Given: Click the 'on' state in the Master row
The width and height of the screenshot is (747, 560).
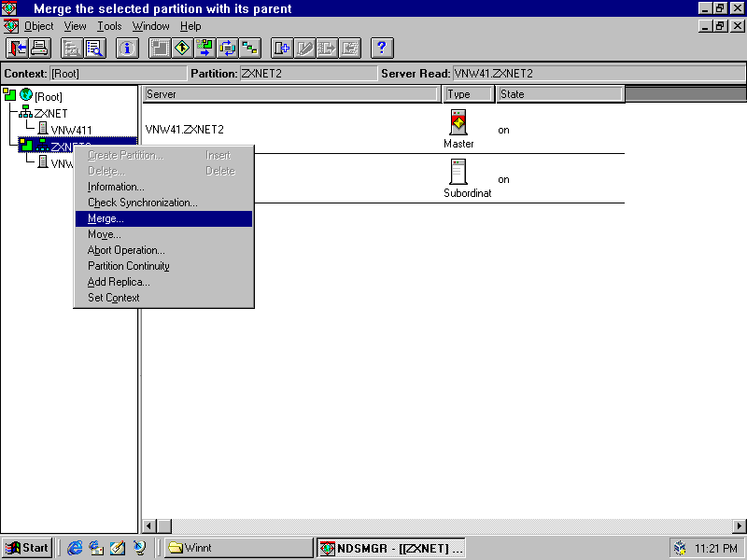Looking at the screenshot, I should [503, 131].
